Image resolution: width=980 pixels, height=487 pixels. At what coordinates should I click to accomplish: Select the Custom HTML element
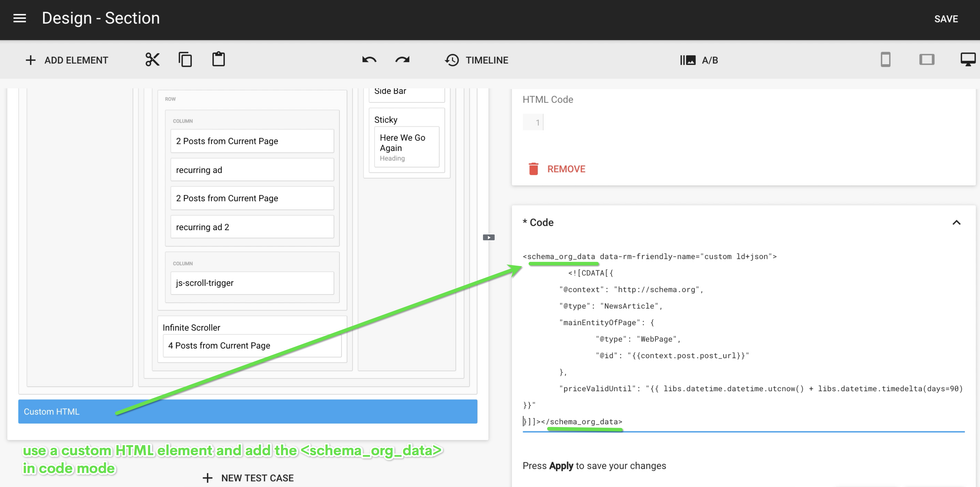click(248, 411)
